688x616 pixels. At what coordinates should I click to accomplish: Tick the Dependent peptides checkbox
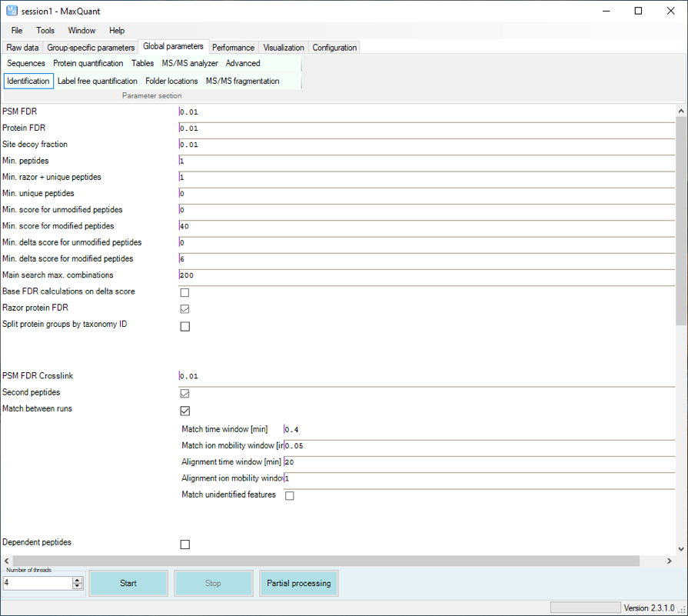(184, 544)
